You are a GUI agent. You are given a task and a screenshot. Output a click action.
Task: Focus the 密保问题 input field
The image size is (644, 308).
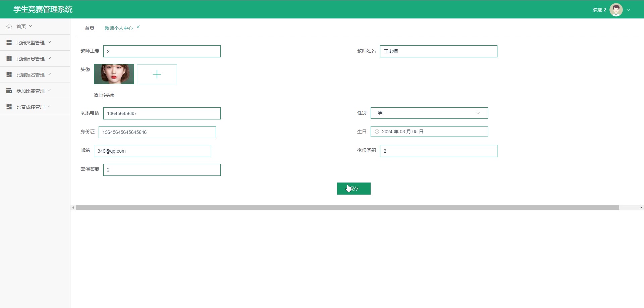(x=438, y=151)
